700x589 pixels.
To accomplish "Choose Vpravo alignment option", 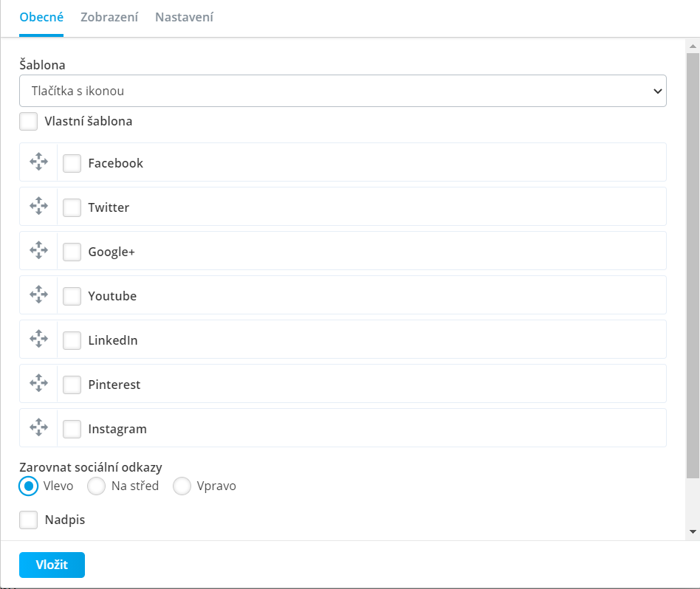I will [182, 486].
